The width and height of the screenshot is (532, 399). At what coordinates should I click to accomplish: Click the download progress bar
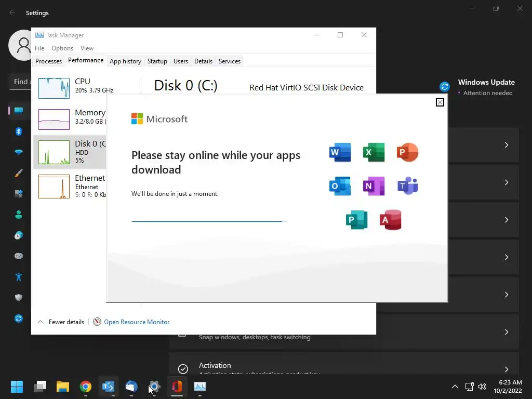209,221
